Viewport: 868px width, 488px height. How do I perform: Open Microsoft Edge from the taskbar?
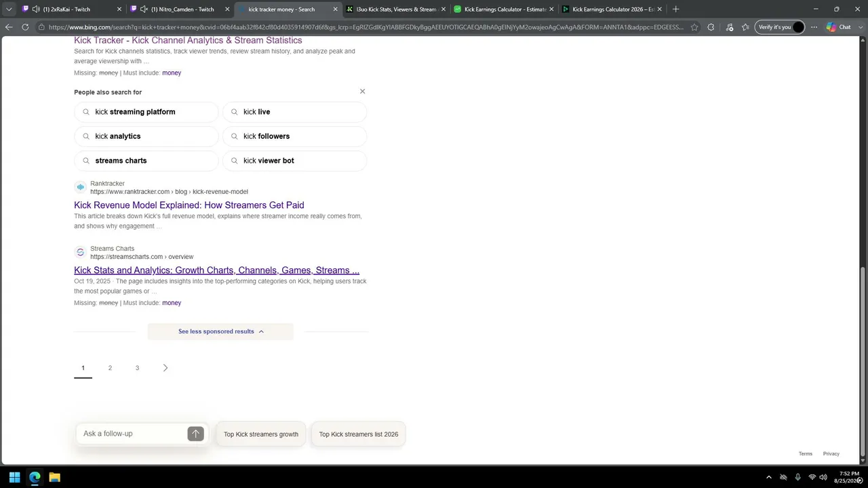coord(35,477)
